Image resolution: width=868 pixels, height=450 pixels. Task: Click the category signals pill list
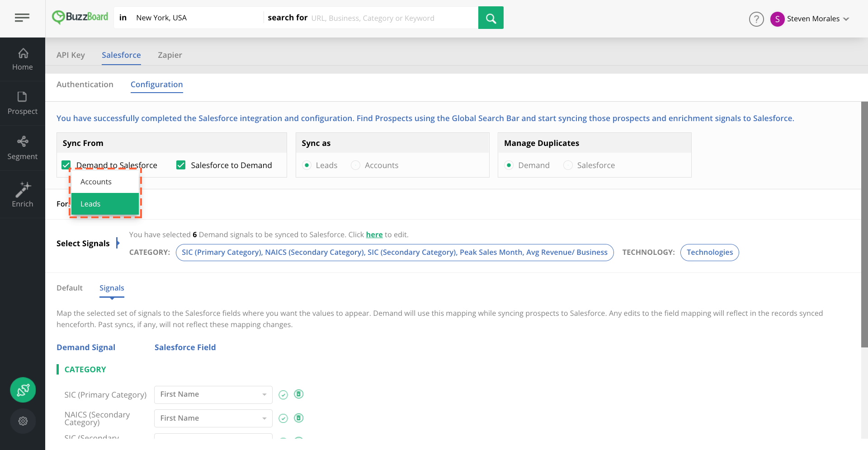pyautogui.click(x=395, y=253)
